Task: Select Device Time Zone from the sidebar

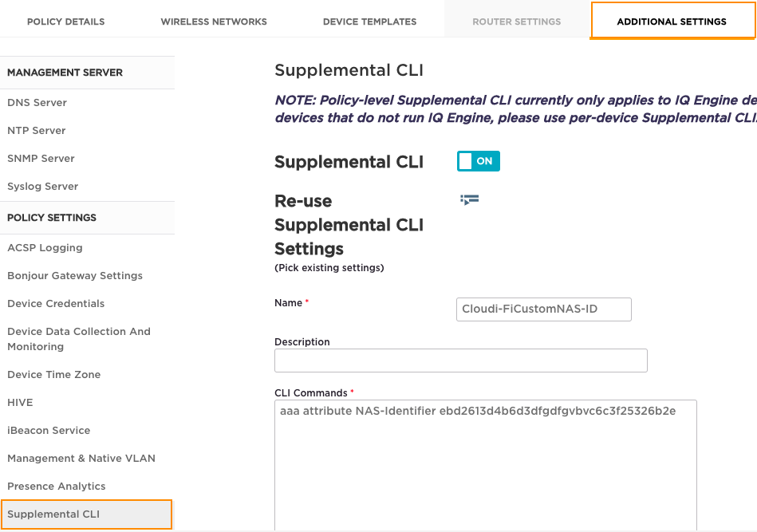Action: coord(53,374)
